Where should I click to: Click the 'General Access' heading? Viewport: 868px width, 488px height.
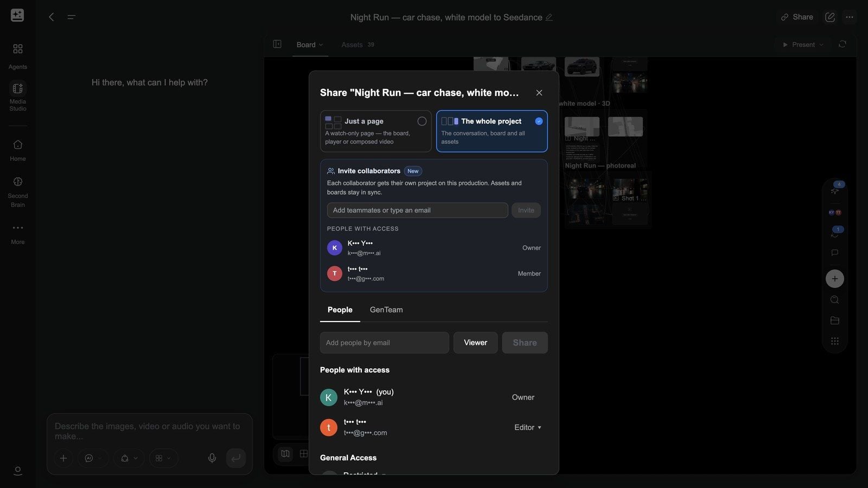click(348, 458)
